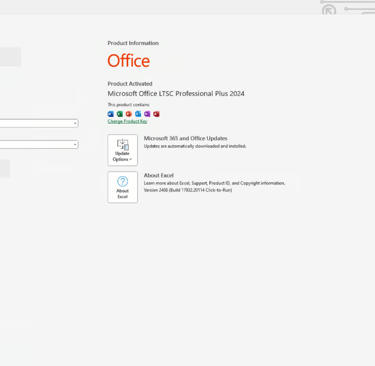Click the Microsoft 365 and Office Updates heading

click(x=186, y=138)
